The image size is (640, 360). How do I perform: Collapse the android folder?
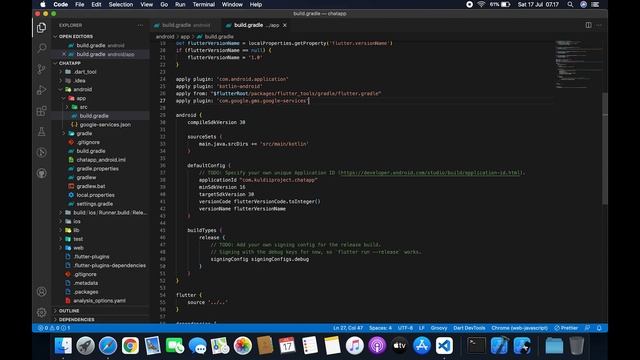(82, 89)
